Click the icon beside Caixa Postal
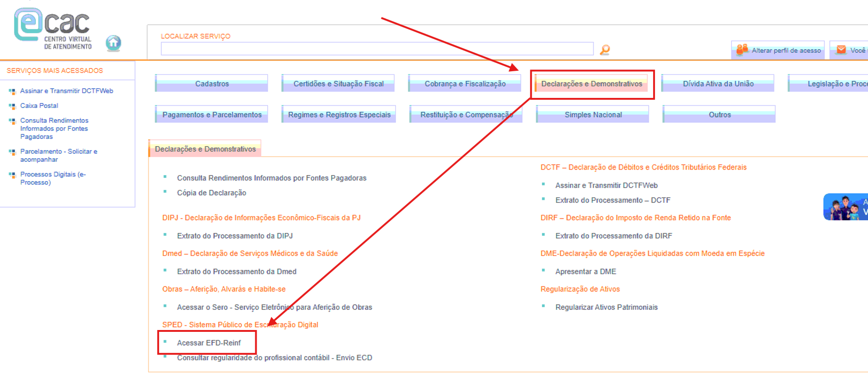The width and height of the screenshot is (868, 387). (x=12, y=106)
